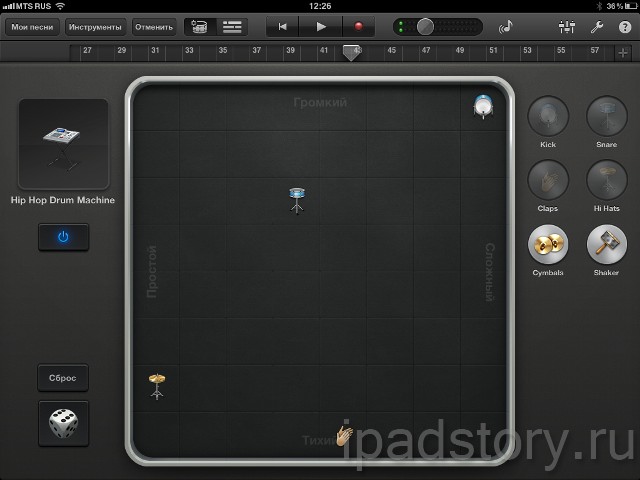Click bar 27 on the ruler
The width and height of the screenshot is (640, 480).
click(x=87, y=50)
